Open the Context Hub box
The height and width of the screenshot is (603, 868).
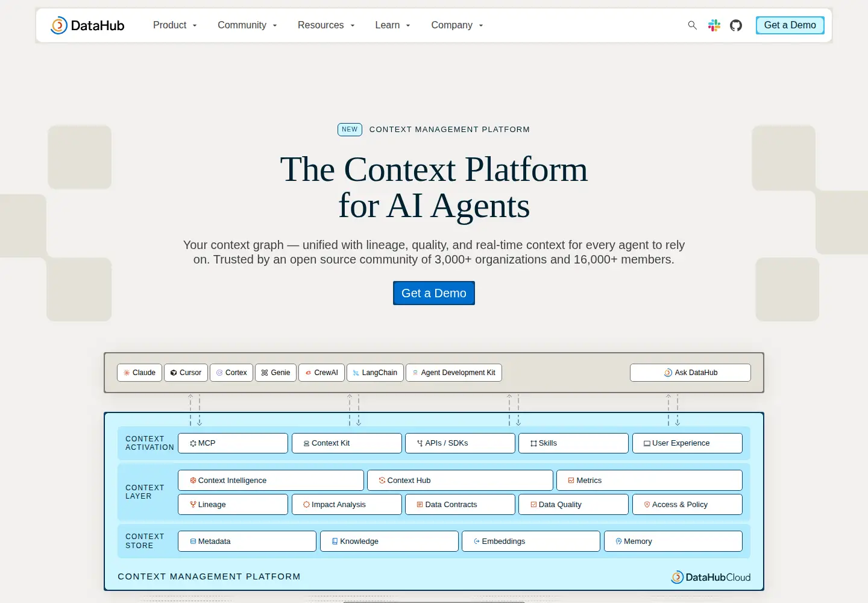pos(460,481)
